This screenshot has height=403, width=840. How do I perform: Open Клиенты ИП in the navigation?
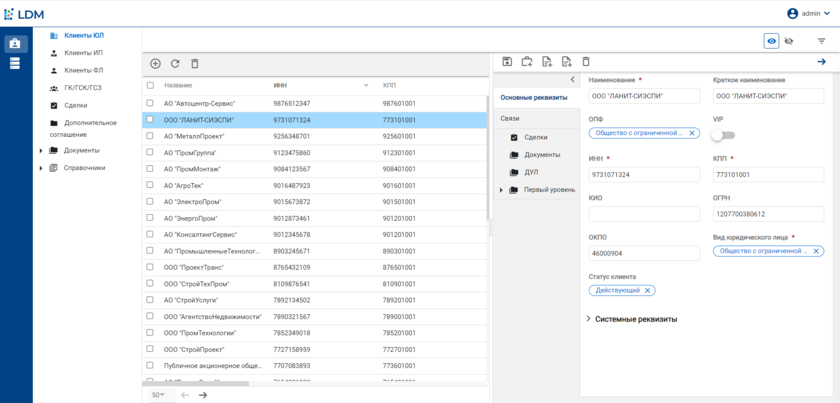coord(84,53)
